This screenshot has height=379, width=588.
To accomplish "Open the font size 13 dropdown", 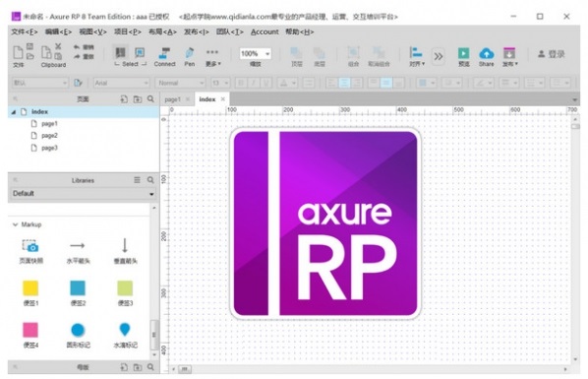I will click(220, 83).
